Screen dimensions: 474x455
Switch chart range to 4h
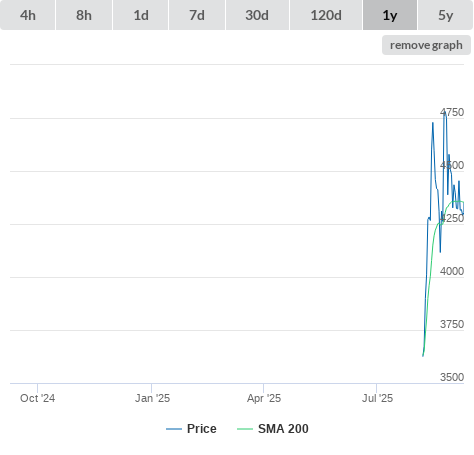tap(28, 15)
